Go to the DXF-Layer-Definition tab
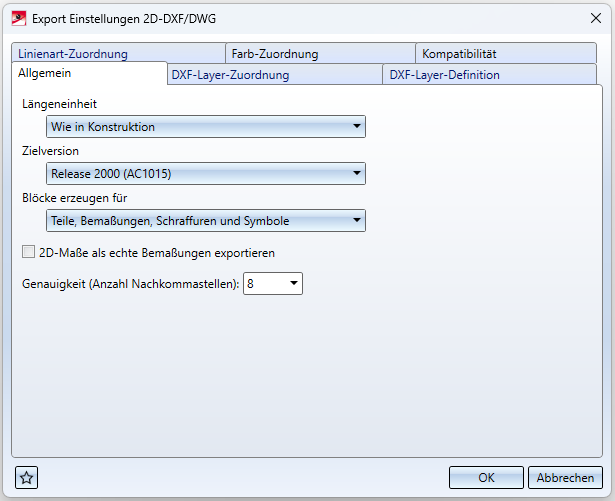Image resolution: width=615 pixels, height=501 pixels. (x=490, y=75)
